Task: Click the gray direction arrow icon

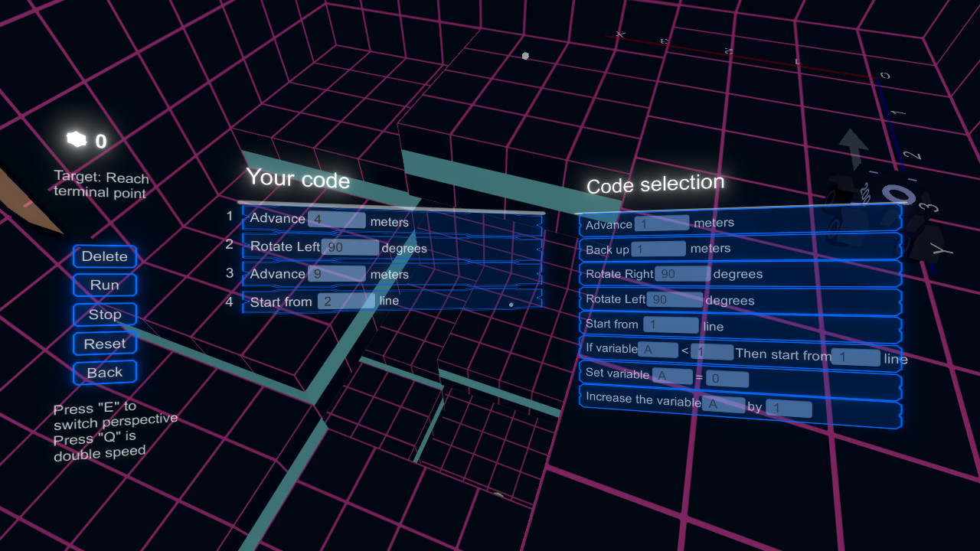Action: click(854, 149)
